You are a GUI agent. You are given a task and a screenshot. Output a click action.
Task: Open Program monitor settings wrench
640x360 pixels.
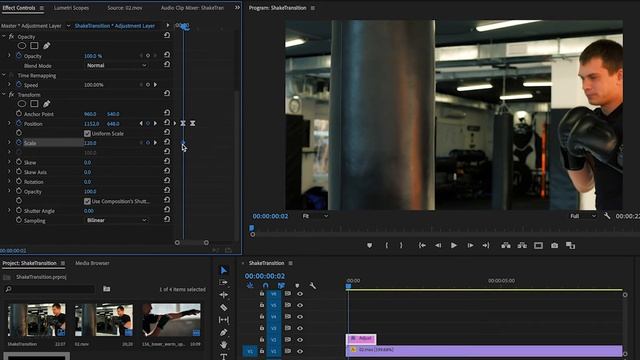pyautogui.click(x=607, y=216)
